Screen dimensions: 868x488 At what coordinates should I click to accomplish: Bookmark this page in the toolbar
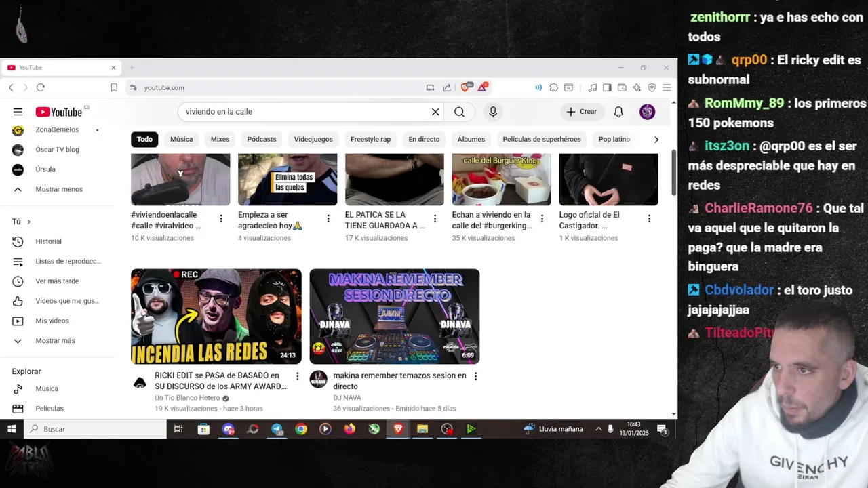[x=114, y=87]
